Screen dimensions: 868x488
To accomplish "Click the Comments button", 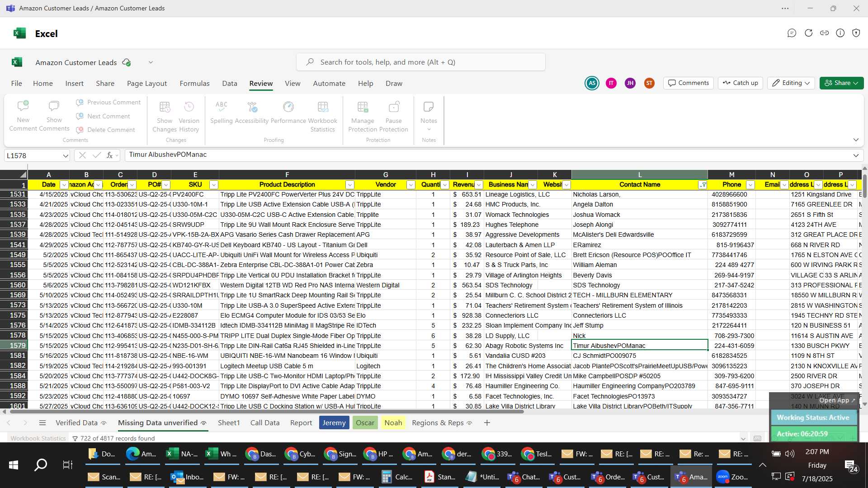I will 689,83.
